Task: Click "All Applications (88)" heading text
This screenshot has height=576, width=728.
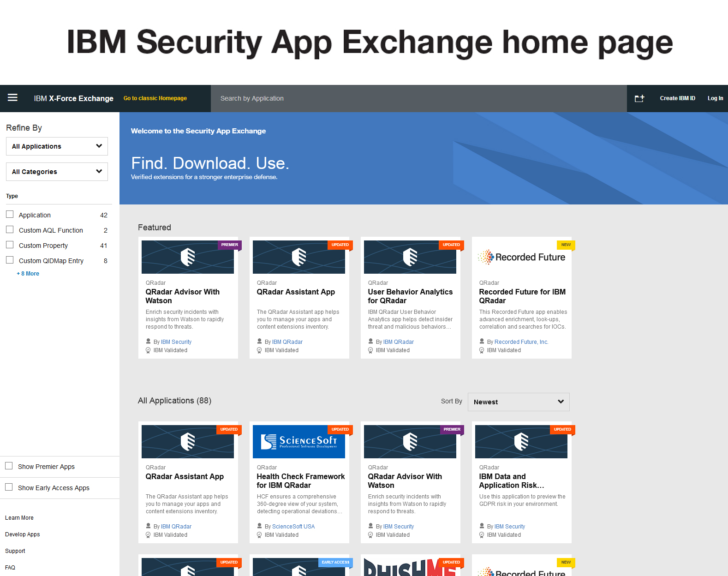Action: tap(174, 401)
